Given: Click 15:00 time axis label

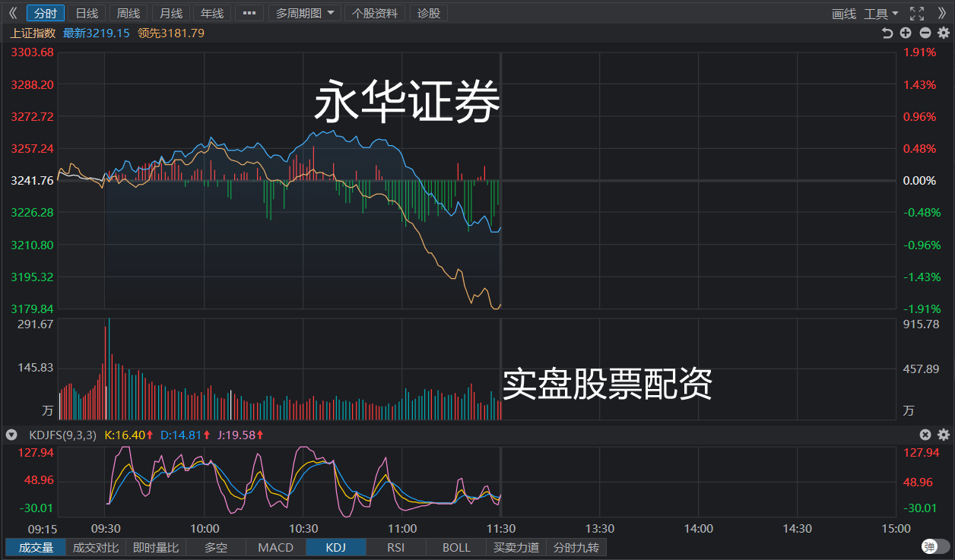Looking at the screenshot, I should 896,529.
